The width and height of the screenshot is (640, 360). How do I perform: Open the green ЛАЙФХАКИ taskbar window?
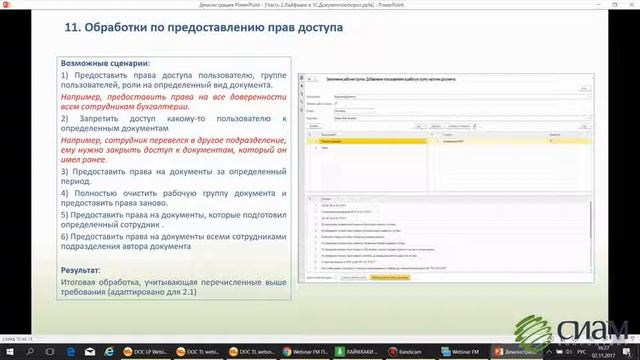357,351
